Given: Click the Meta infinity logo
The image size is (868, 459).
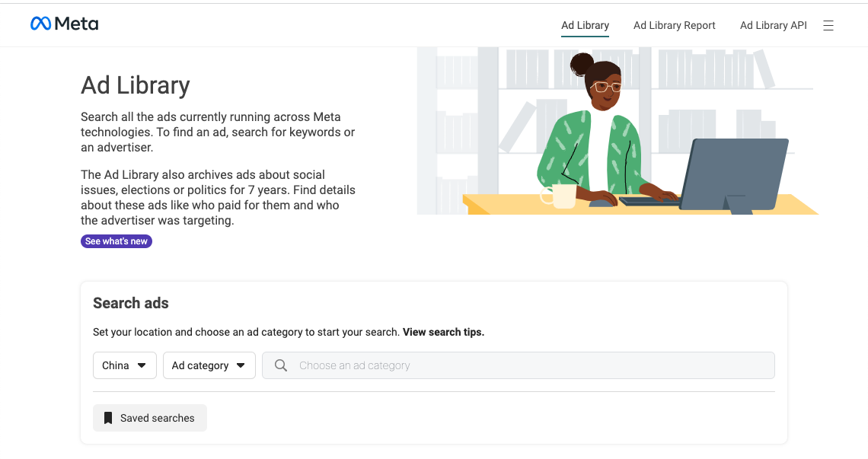Looking at the screenshot, I should tap(40, 24).
